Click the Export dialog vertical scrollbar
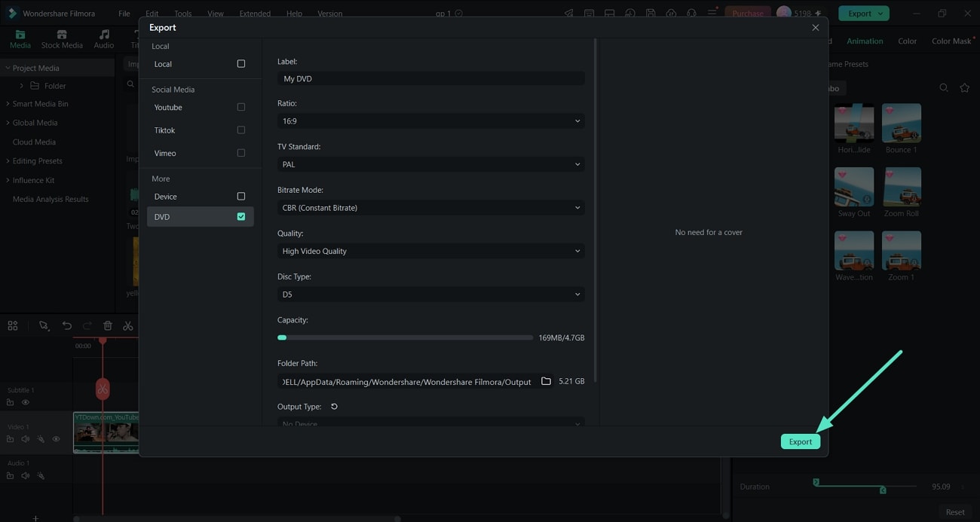Viewport: 980px width, 522px height. (596, 211)
